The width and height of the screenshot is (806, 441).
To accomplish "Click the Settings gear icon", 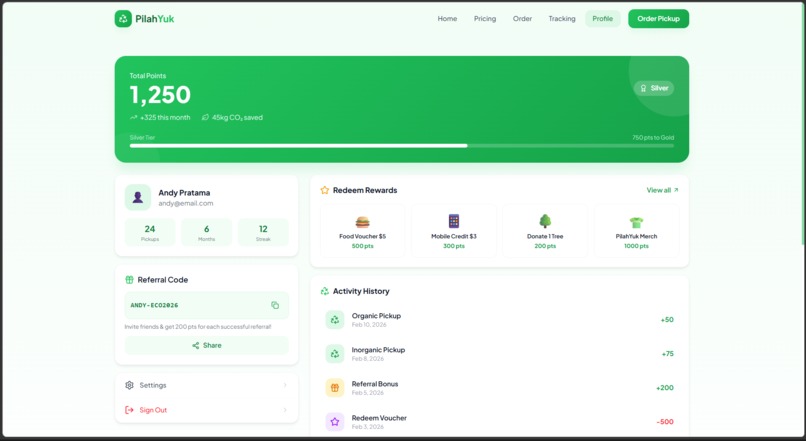I will 130,385.
